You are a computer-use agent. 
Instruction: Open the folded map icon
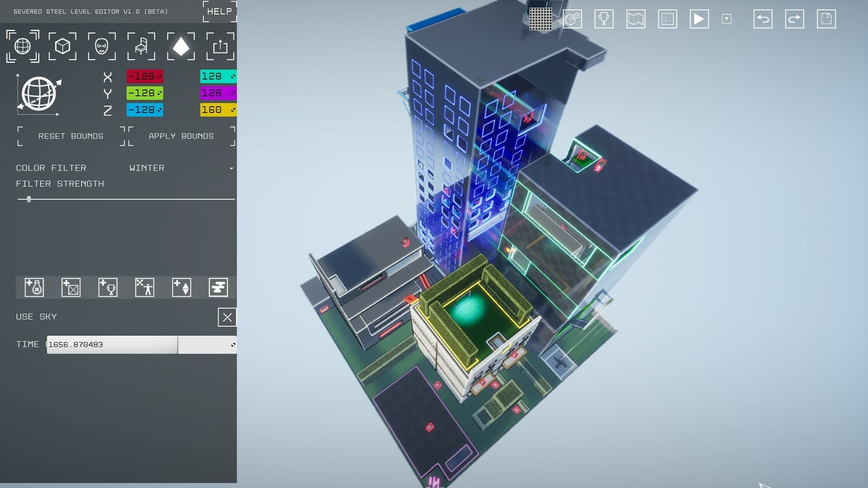(636, 19)
